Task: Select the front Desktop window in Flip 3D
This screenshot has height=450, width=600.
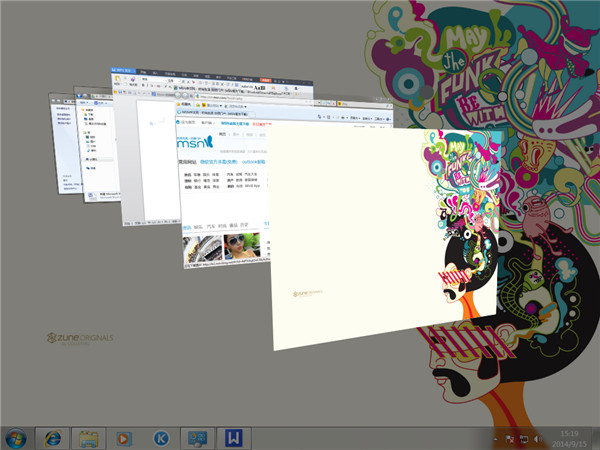Action: (x=380, y=240)
